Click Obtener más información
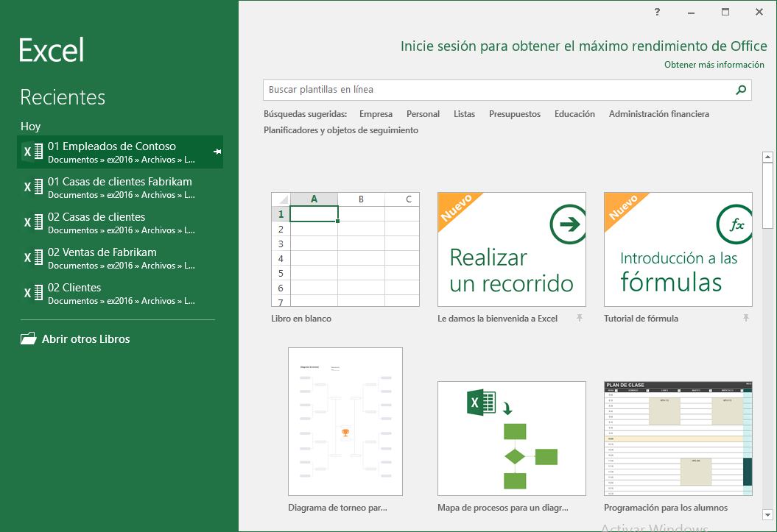The height and width of the screenshot is (532, 777). point(714,64)
